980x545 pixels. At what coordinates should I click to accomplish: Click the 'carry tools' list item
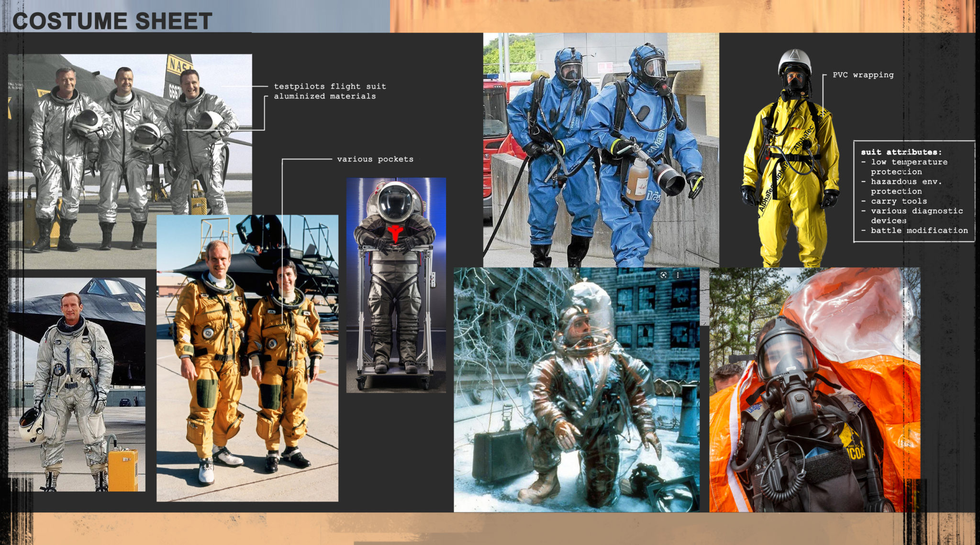click(x=899, y=201)
